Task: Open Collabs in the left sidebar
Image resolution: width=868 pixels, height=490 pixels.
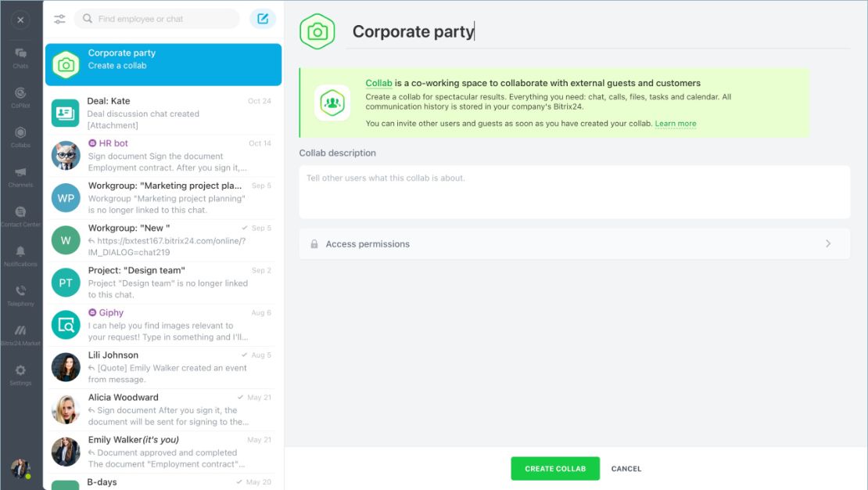Action: click(x=20, y=137)
